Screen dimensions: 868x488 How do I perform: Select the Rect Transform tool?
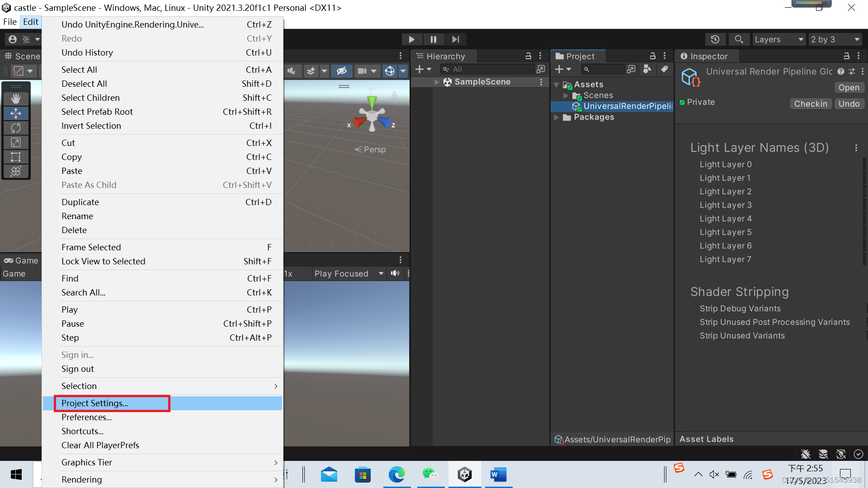[x=16, y=157]
